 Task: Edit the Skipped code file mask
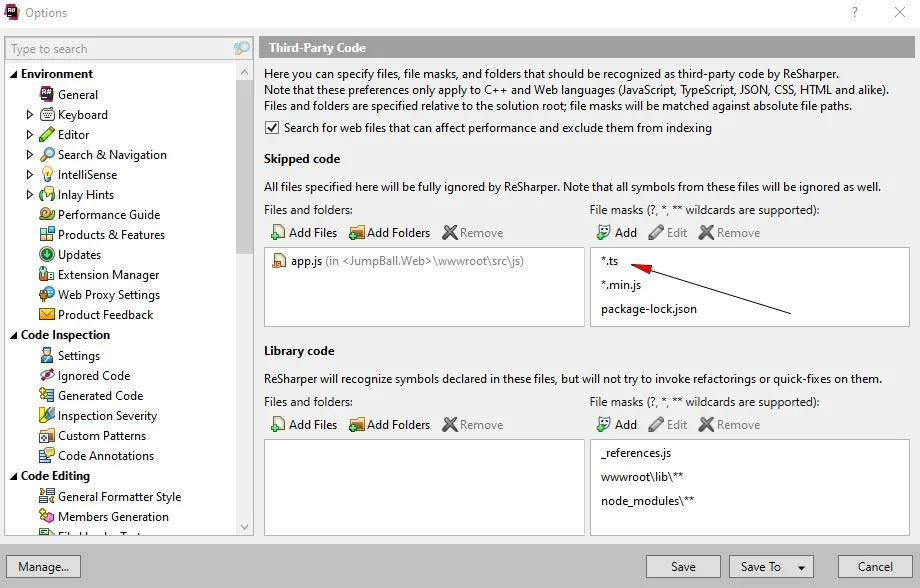668,232
